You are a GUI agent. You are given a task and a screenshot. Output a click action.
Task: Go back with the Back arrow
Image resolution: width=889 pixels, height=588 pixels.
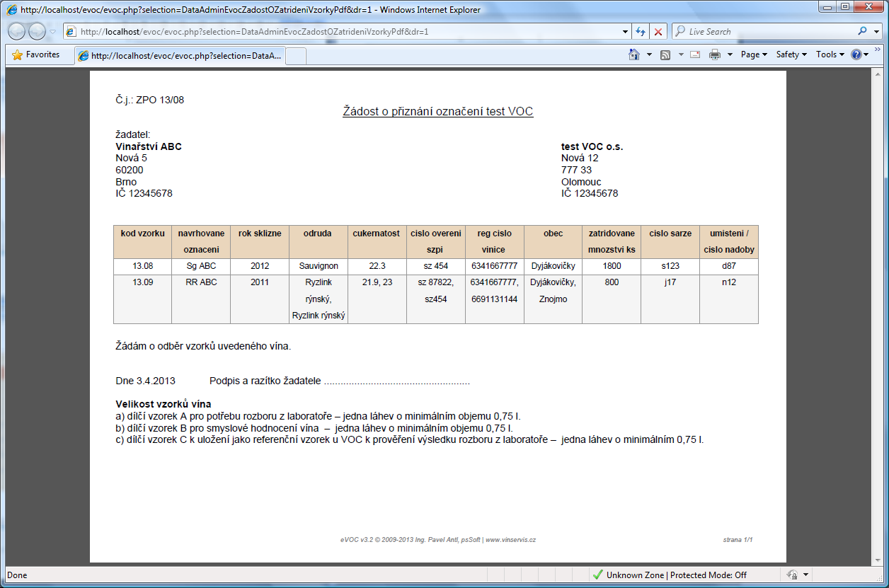tap(17, 32)
